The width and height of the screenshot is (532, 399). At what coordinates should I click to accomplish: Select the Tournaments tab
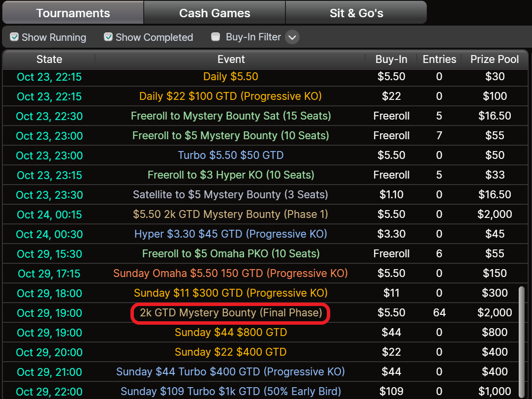72,13
